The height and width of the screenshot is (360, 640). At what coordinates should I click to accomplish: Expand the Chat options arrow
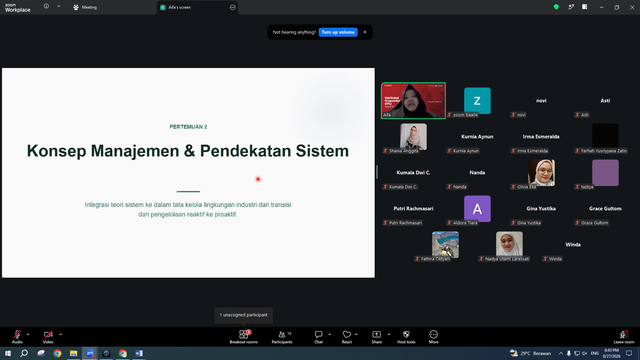329,334
